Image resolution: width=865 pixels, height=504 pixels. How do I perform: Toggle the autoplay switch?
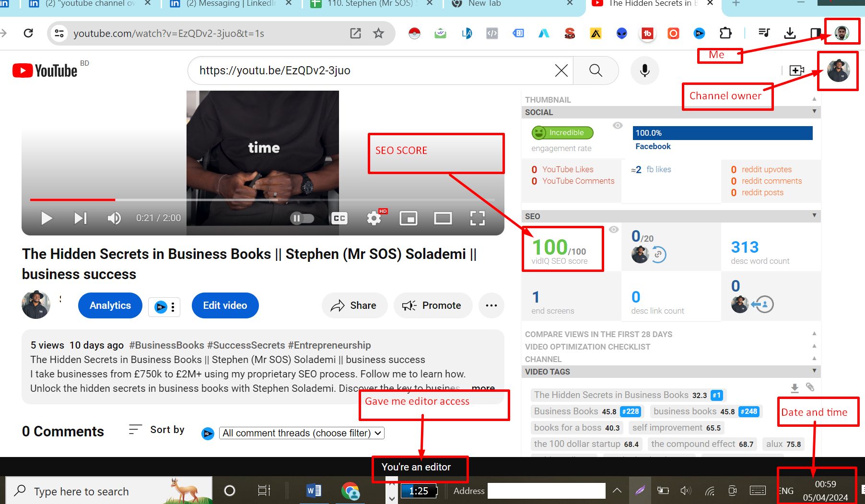point(302,218)
